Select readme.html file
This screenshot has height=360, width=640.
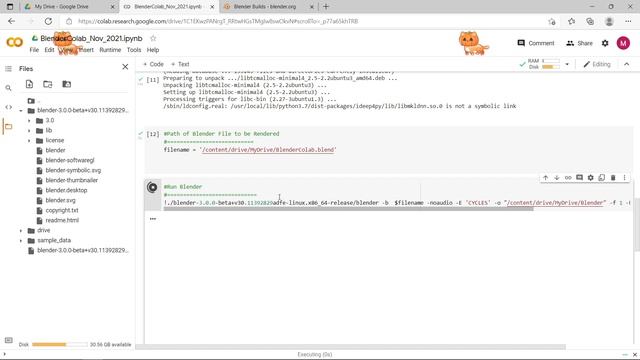point(62,220)
